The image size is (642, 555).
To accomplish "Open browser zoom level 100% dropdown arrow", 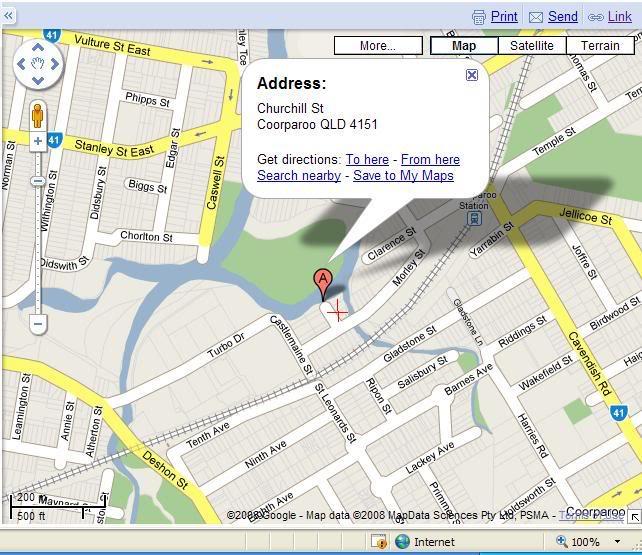I will [617, 541].
